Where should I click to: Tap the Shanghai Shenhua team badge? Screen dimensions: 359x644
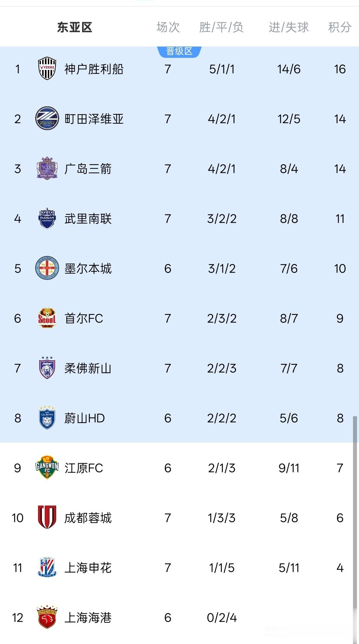pyautogui.click(x=47, y=568)
